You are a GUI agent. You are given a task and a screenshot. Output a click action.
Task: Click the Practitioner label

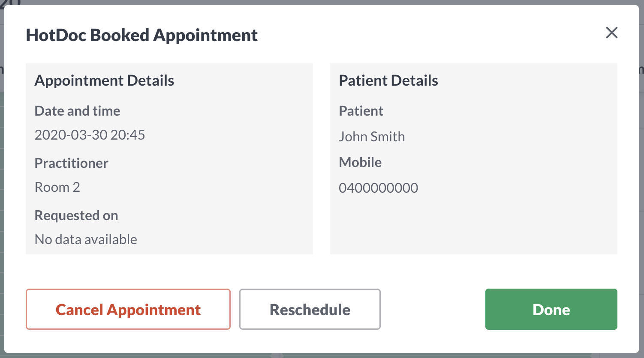tap(71, 163)
